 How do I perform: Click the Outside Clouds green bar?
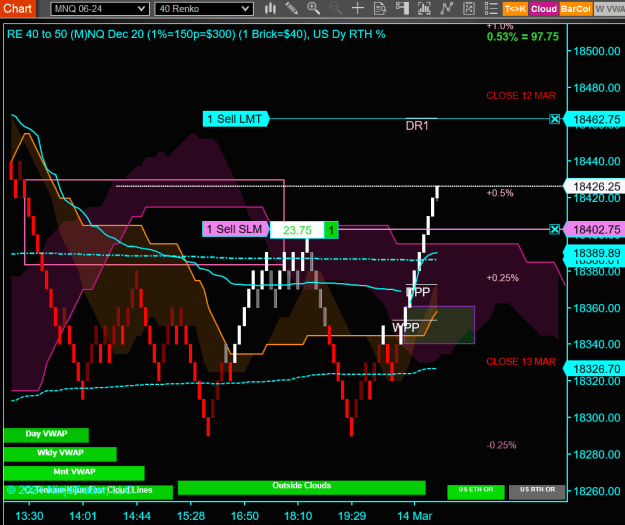pos(302,487)
